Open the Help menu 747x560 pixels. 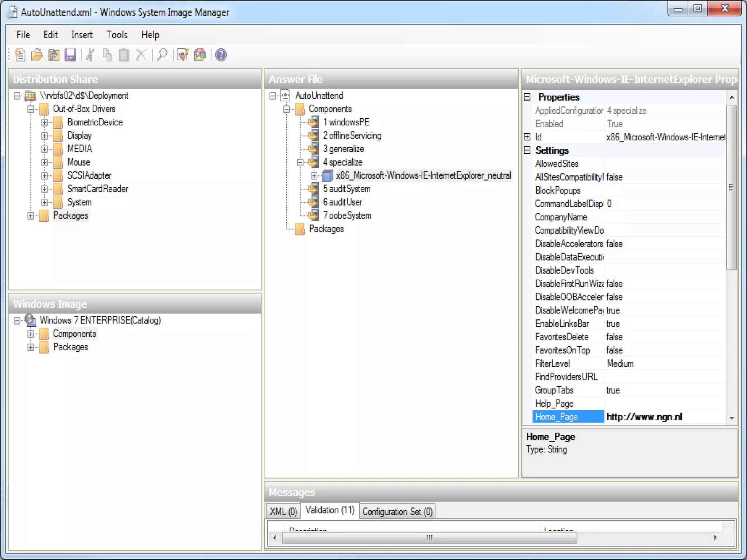(x=150, y=35)
